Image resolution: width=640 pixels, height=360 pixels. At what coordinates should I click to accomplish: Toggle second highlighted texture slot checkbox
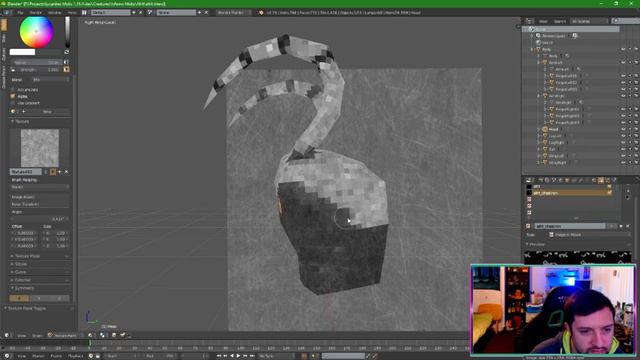click(x=609, y=193)
